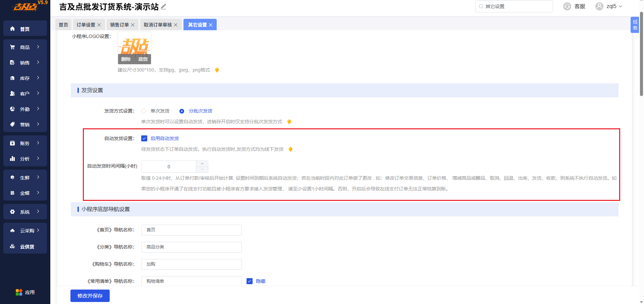Click the 《分类》导航名称 input field
Screen dimensions: 644x304
pos(192,247)
